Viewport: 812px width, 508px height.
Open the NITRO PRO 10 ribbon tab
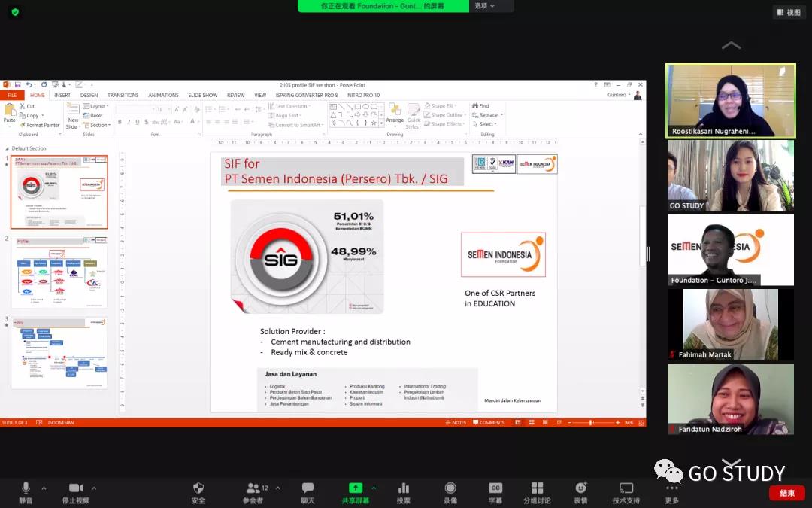coord(364,96)
